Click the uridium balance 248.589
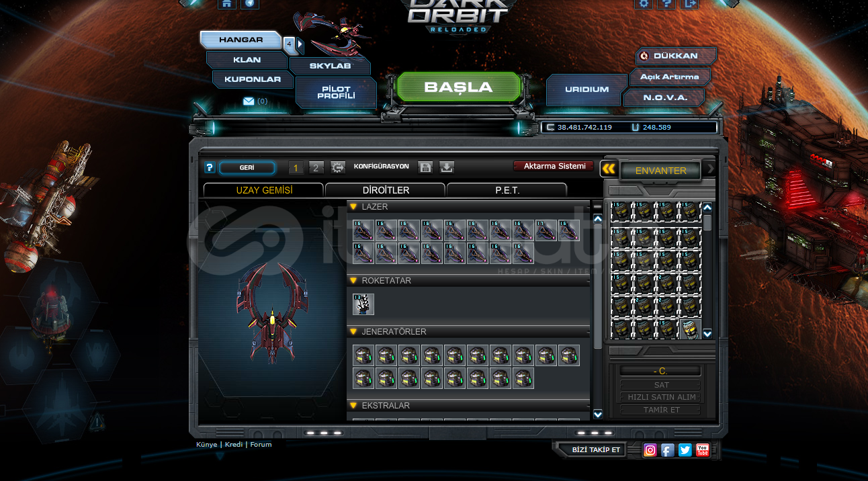The width and height of the screenshot is (868, 481). (656, 127)
